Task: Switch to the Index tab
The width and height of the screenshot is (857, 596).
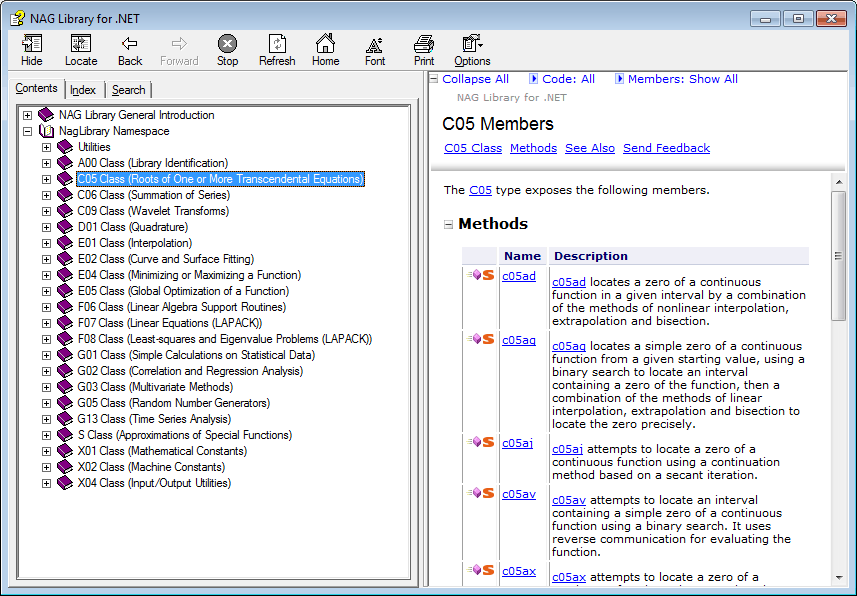Action: pos(83,90)
